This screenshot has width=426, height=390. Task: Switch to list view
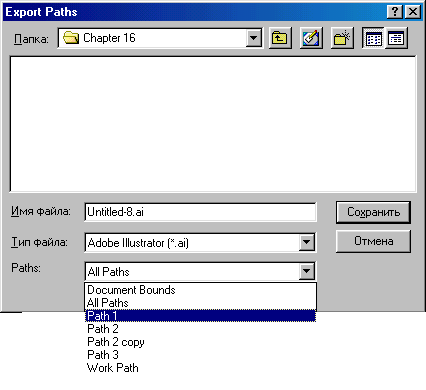[x=374, y=38]
